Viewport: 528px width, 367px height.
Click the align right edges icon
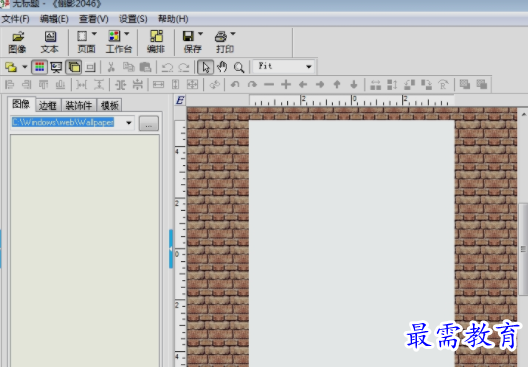[x=27, y=85]
